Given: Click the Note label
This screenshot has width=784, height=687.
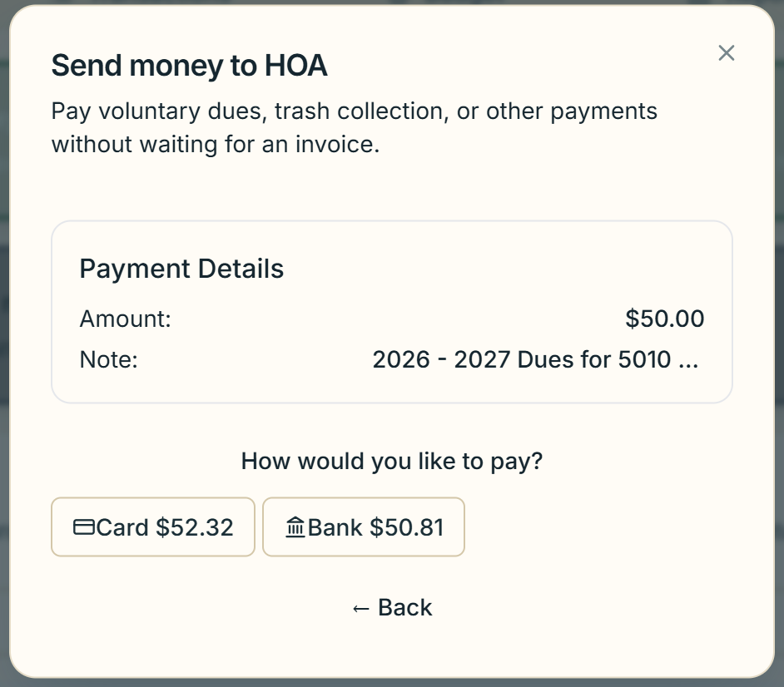Looking at the screenshot, I should (108, 360).
